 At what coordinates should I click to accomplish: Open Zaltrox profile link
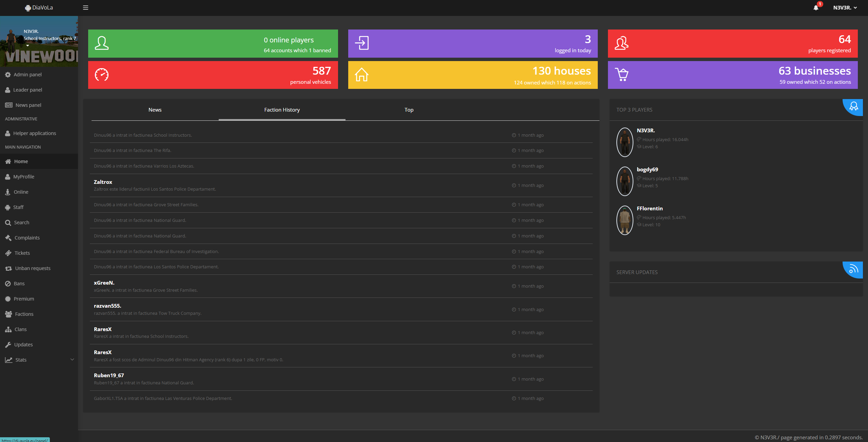(x=103, y=182)
